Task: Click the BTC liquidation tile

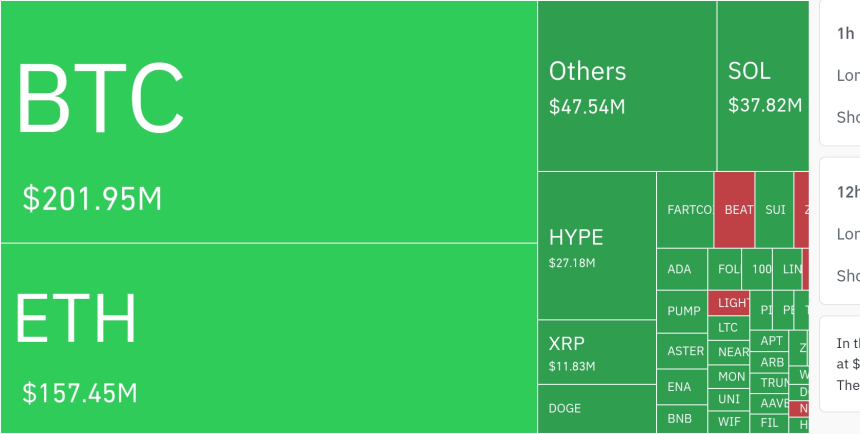Action: [x=268, y=121]
